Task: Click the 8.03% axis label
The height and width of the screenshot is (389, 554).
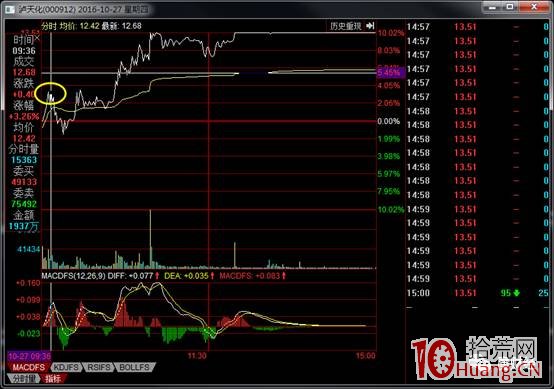Action: pos(389,51)
